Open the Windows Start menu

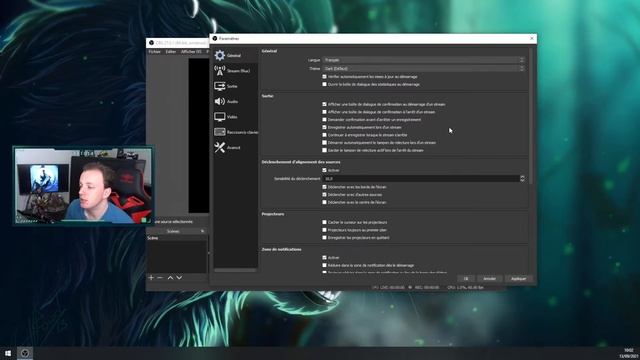[8, 353]
